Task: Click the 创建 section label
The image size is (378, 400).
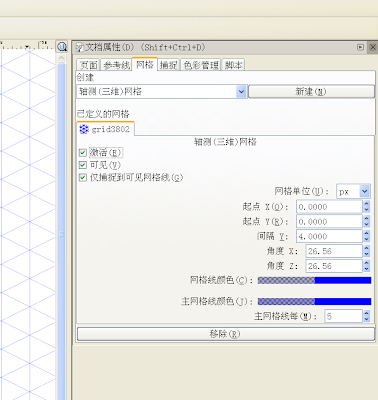Action: tap(85, 78)
